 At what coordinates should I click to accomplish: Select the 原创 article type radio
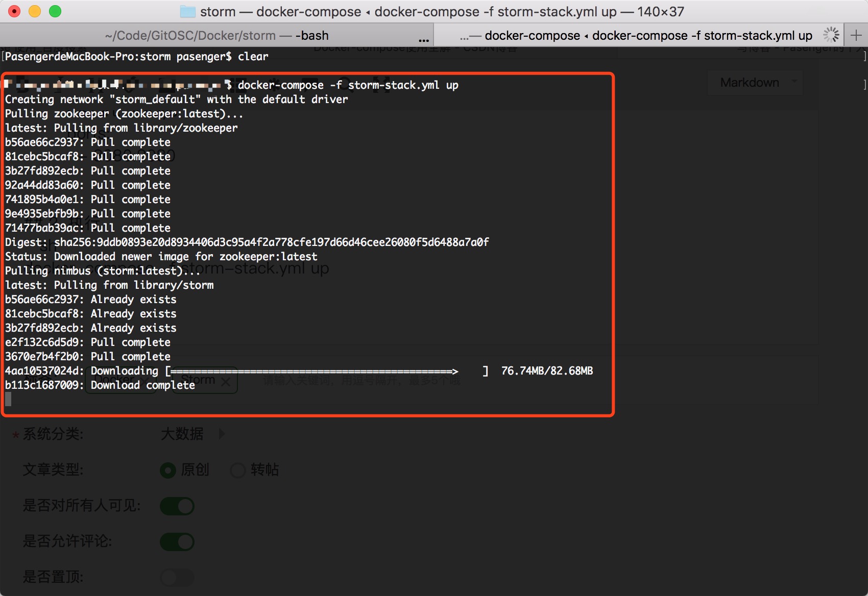tap(168, 470)
